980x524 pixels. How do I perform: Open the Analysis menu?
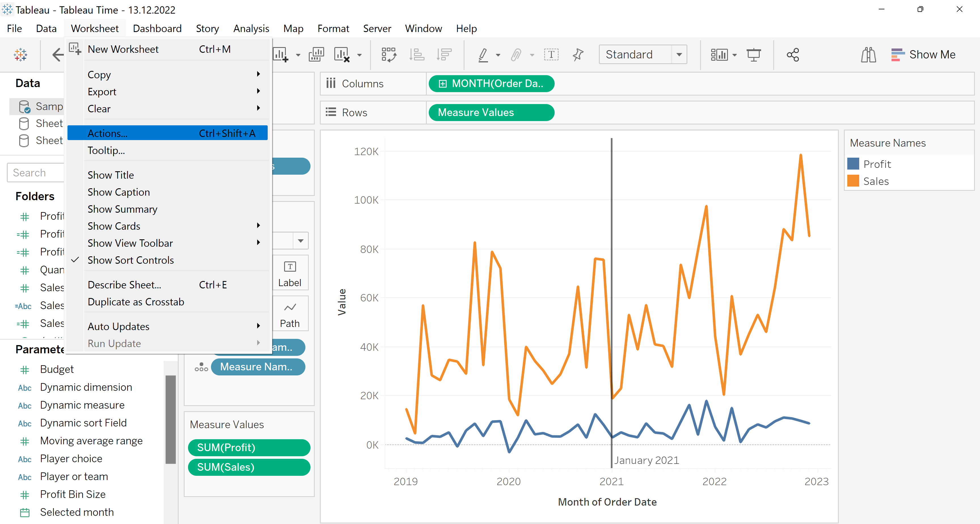click(251, 29)
